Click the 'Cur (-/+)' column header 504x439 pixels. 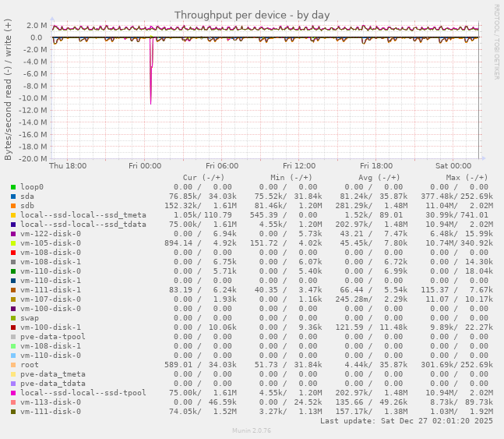[x=203, y=178]
